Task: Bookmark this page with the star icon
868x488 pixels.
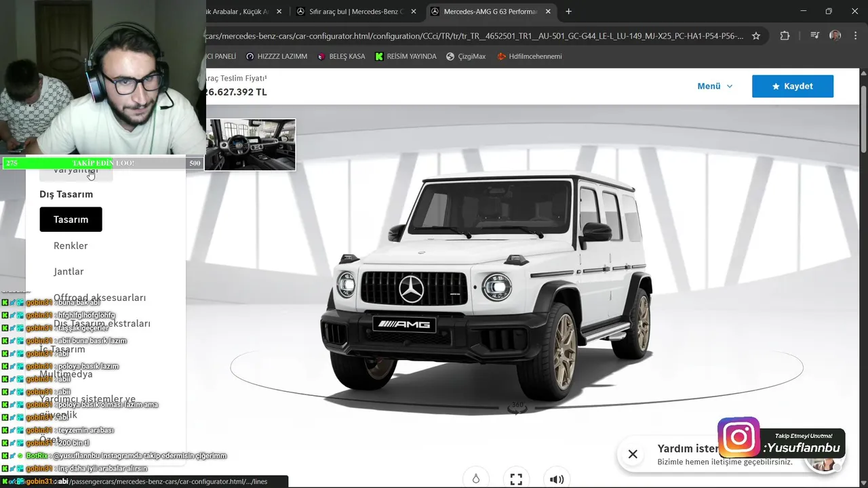Action: [x=756, y=36]
